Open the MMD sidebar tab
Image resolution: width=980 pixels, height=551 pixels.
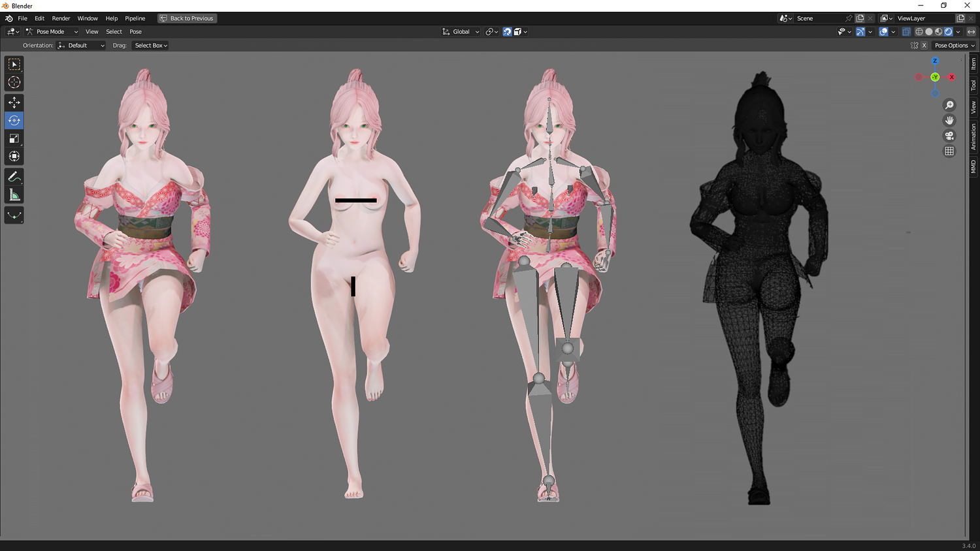coord(973,166)
